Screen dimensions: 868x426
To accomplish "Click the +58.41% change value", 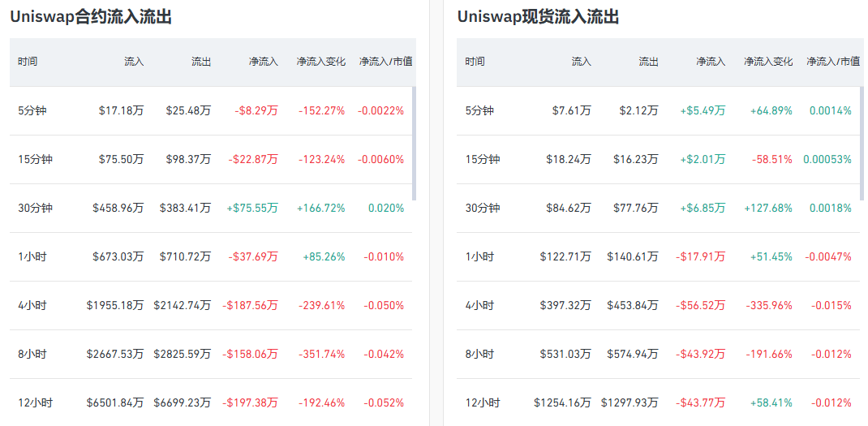I will 771,403.
